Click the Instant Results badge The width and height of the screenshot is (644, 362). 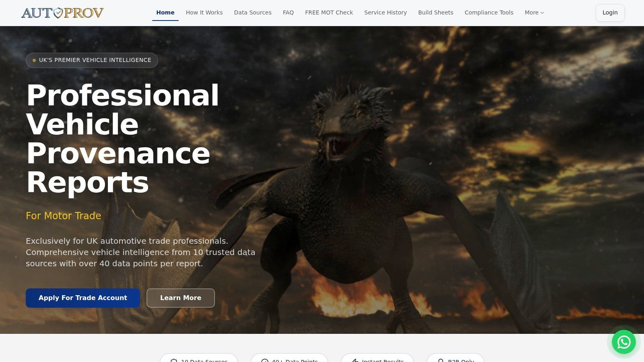[377, 358]
